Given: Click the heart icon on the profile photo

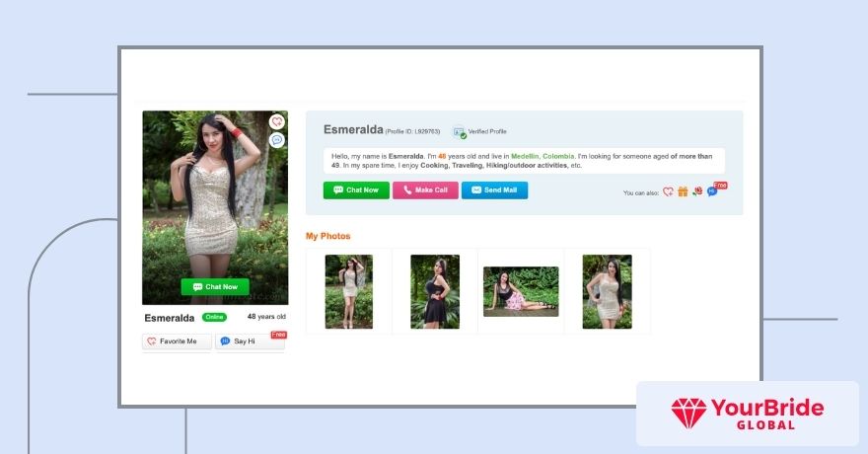Looking at the screenshot, I should 277,121.
